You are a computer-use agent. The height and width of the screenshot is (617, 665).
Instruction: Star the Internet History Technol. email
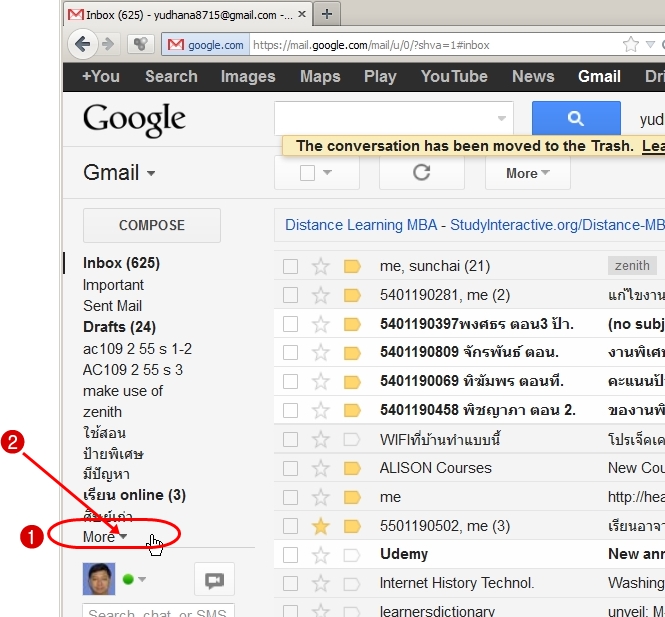321,583
